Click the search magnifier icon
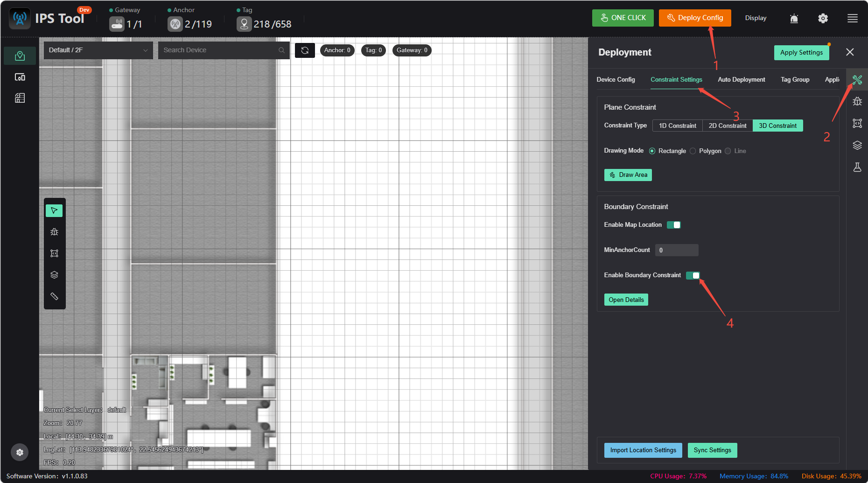 click(x=281, y=50)
